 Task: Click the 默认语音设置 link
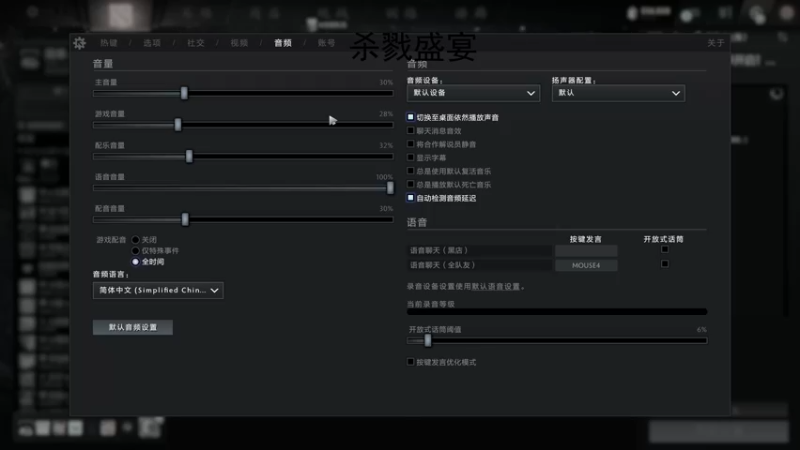point(495,287)
